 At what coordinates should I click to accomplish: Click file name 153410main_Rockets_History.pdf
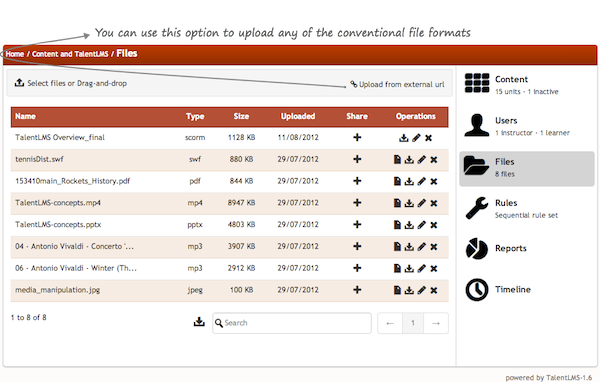[x=73, y=181]
